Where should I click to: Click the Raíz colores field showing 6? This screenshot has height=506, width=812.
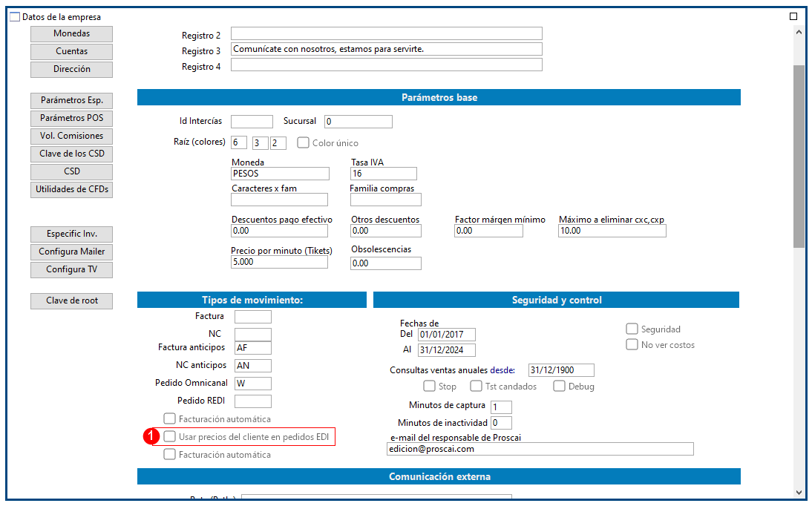pyautogui.click(x=239, y=143)
